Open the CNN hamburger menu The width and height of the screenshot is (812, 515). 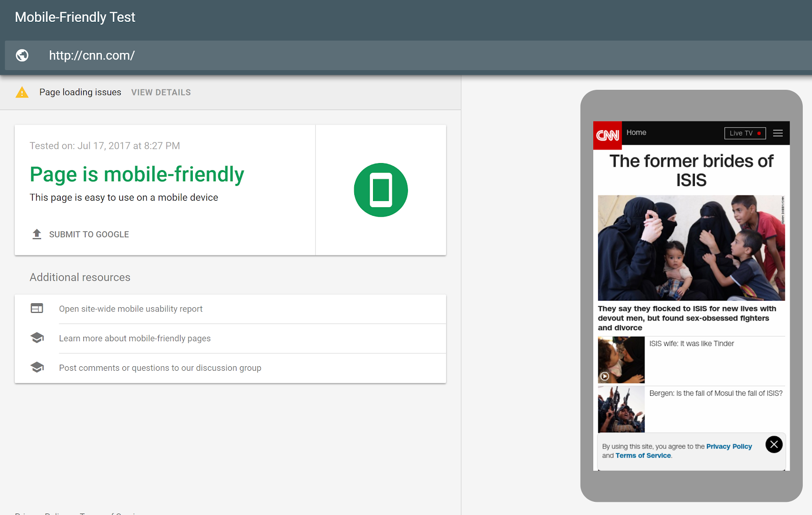(778, 133)
